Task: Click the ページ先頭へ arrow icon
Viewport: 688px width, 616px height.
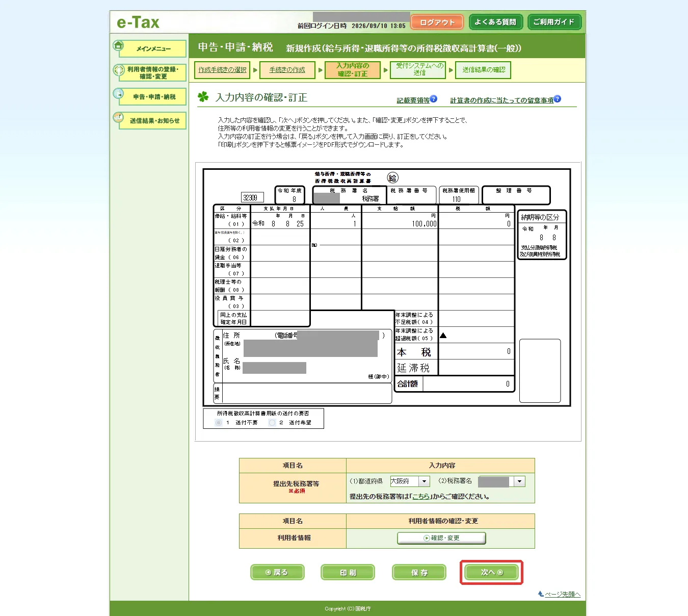Action: click(x=541, y=594)
